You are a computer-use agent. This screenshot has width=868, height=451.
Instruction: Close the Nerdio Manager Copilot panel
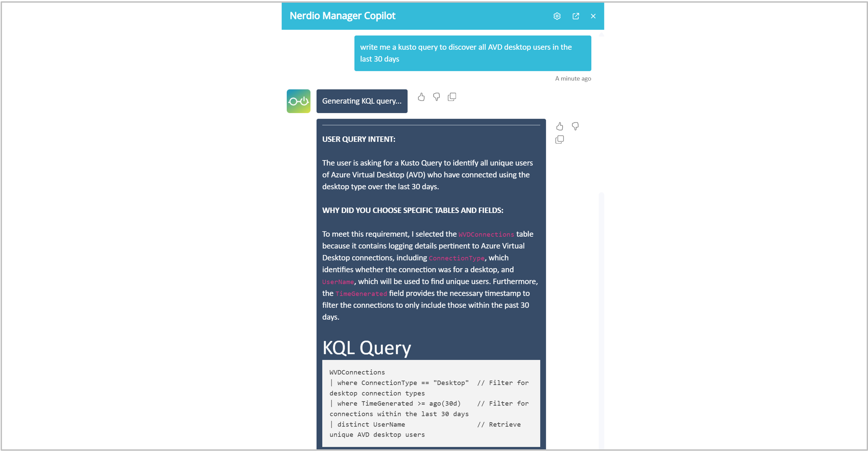coord(593,16)
